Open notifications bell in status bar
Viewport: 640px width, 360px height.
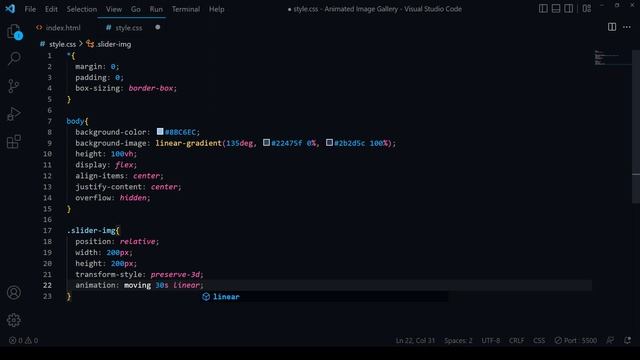coord(627,340)
